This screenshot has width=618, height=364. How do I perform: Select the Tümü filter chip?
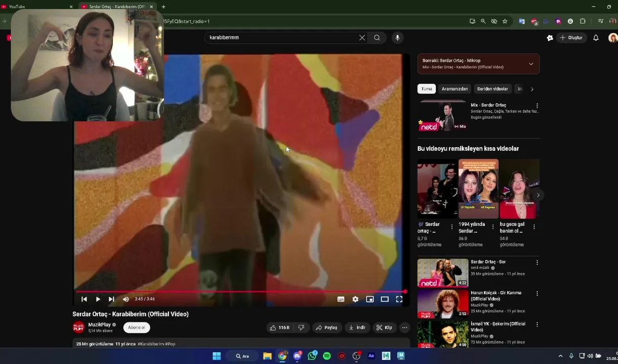pyautogui.click(x=427, y=89)
